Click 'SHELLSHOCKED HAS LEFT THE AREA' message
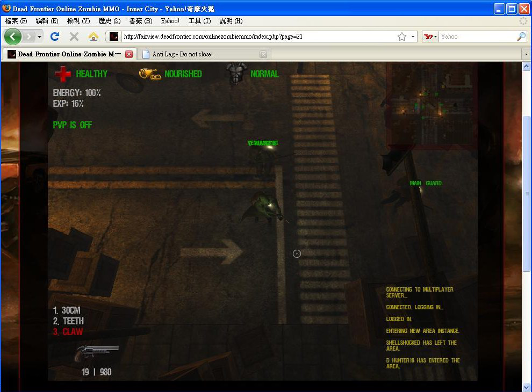This screenshot has width=532, height=392. point(421,345)
